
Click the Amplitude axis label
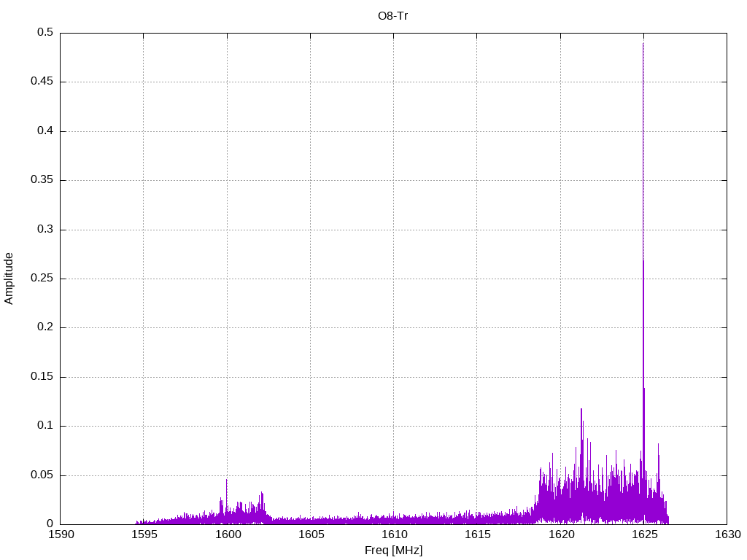coord(9,279)
